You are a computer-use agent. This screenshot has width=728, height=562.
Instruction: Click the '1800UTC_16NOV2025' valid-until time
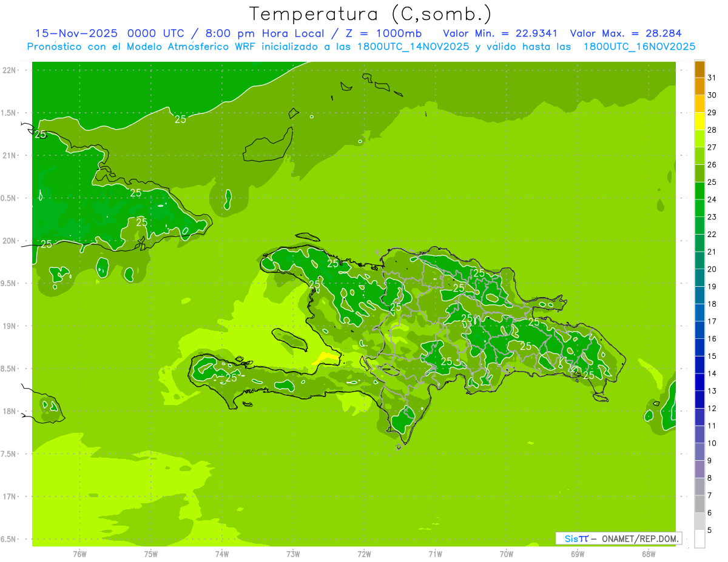pos(639,47)
